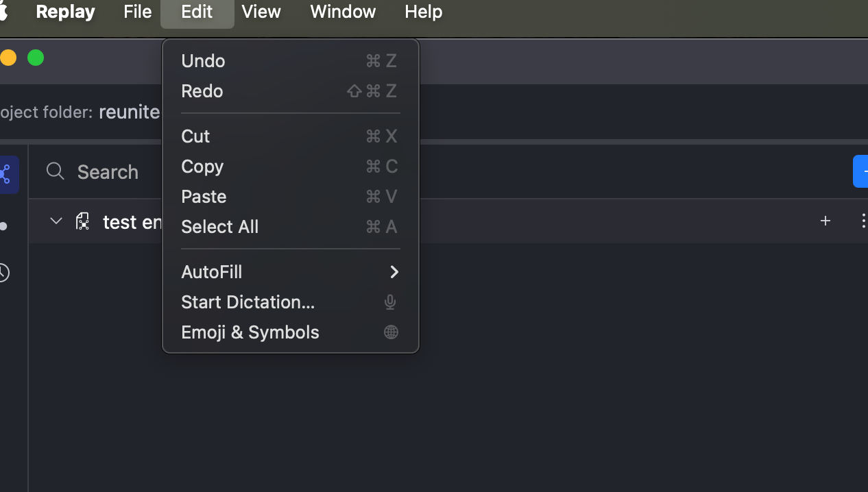Image resolution: width=868 pixels, height=492 pixels.
Task: Select the flow graph sidebar icon
Action: (x=6, y=174)
